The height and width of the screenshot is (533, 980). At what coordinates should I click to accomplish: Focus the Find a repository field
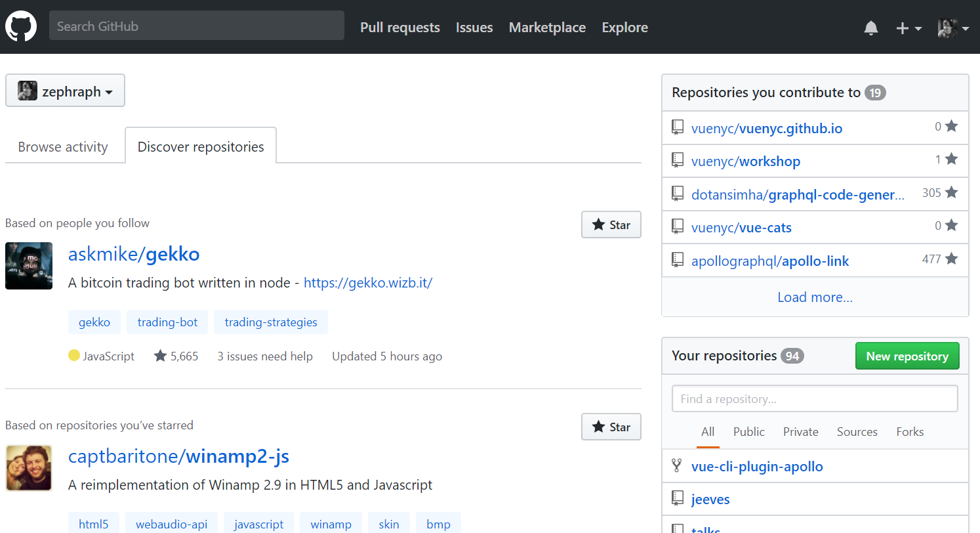click(x=815, y=398)
